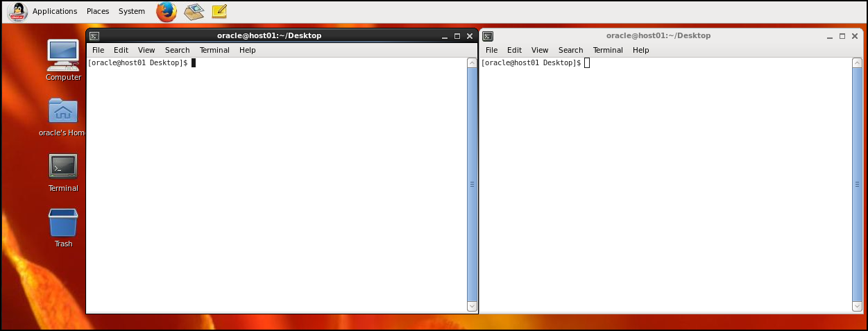868x331 pixels.
Task: Open oracle's Home folder icon
Action: 63,111
